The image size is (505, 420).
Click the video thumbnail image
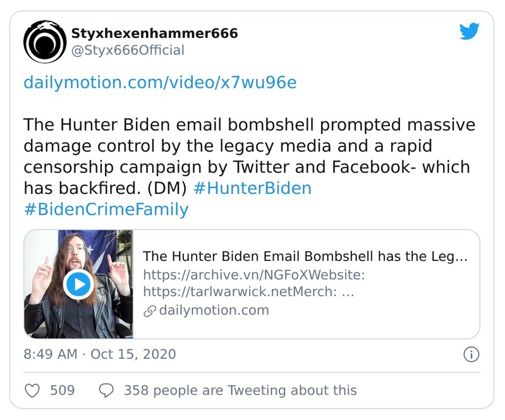coord(79,284)
